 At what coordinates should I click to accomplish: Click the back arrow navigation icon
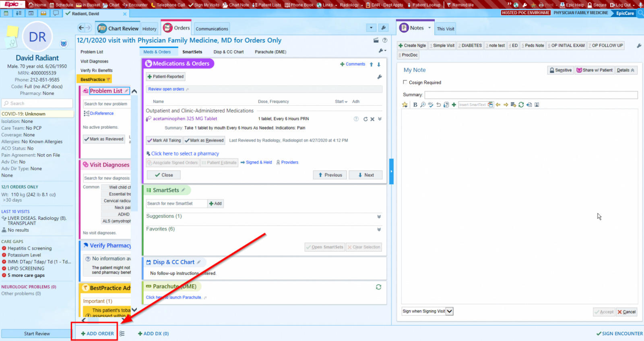coord(81,28)
